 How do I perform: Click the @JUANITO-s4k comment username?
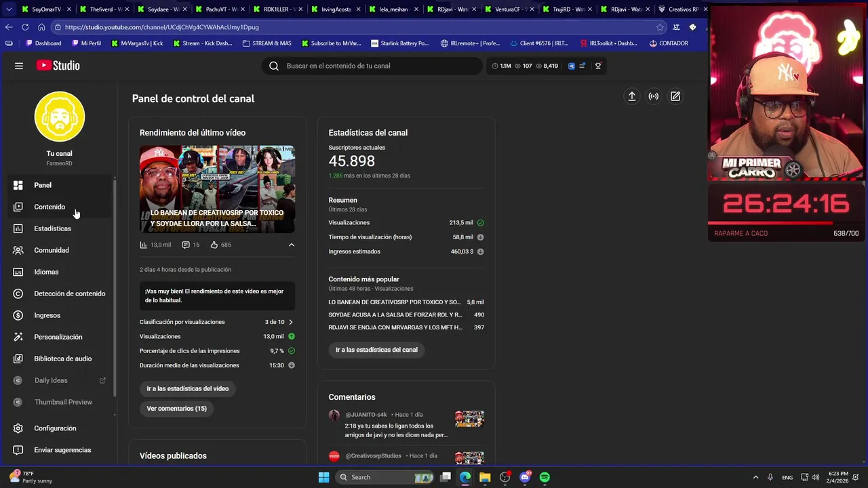pyautogui.click(x=366, y=415)
